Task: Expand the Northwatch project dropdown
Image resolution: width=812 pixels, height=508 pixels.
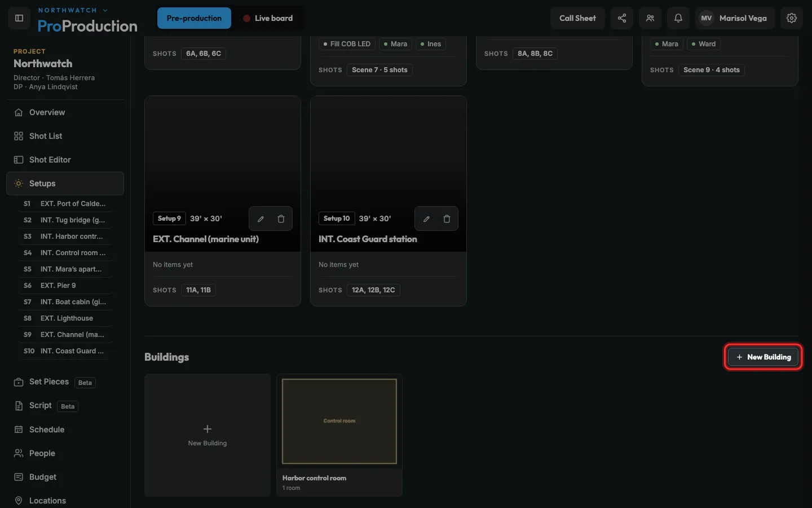Action: tap(73, 10)
